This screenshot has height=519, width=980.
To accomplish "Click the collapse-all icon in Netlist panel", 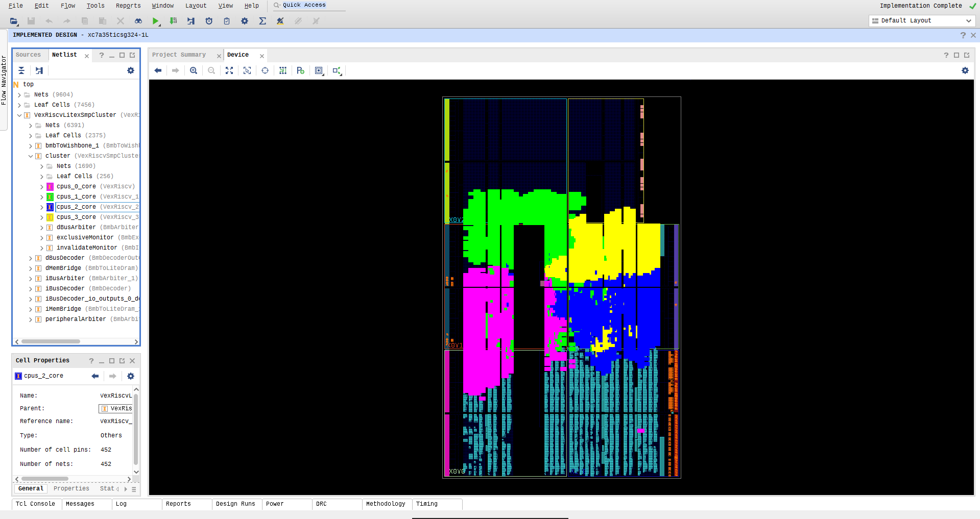I will coord(21,70).
